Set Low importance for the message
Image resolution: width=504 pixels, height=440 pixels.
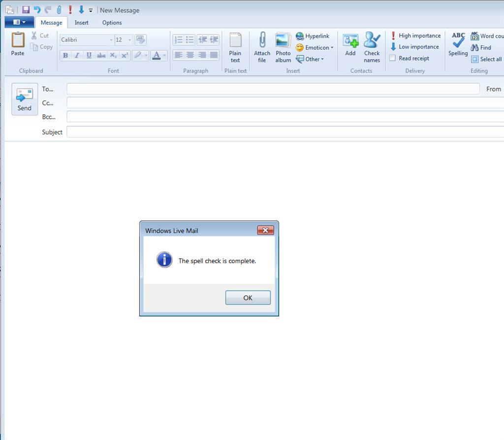point(414,47)
